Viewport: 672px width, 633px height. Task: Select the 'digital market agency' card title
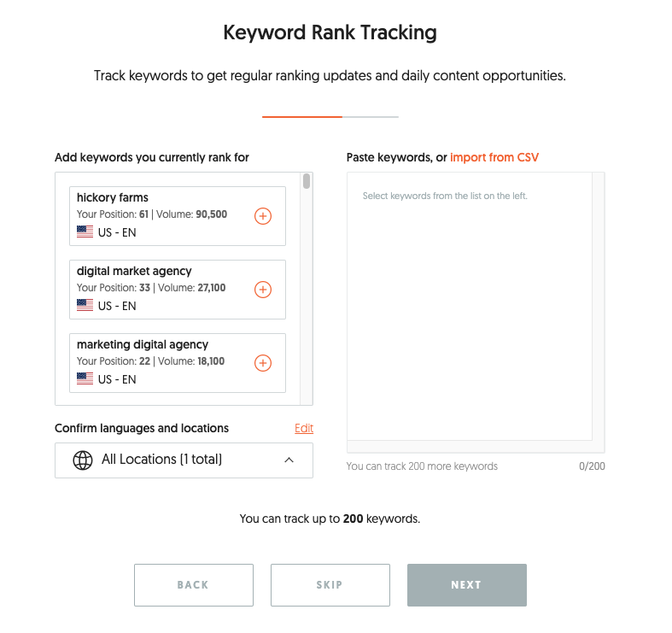(x=134, y=271)
